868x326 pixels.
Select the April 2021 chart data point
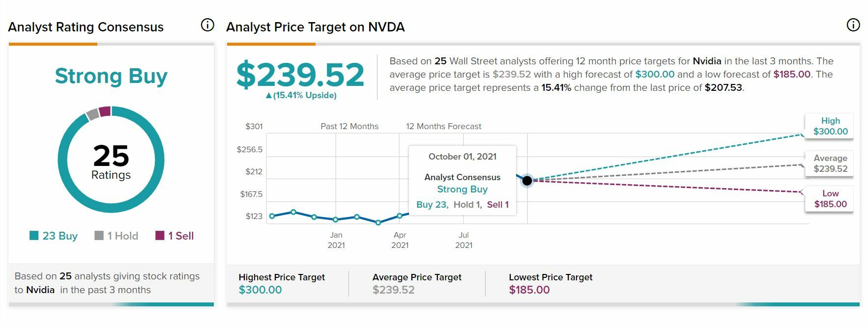[x=400, y=216]
